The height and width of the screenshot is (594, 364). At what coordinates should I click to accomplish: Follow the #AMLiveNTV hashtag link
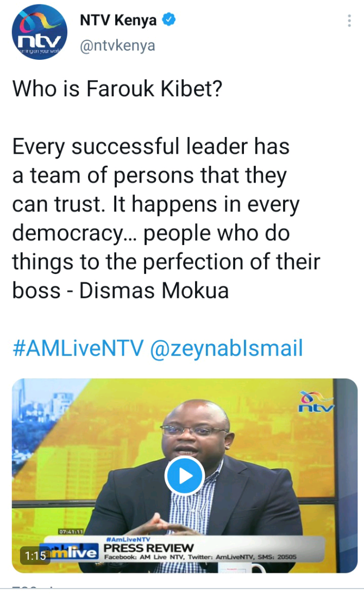coord(78,348)
